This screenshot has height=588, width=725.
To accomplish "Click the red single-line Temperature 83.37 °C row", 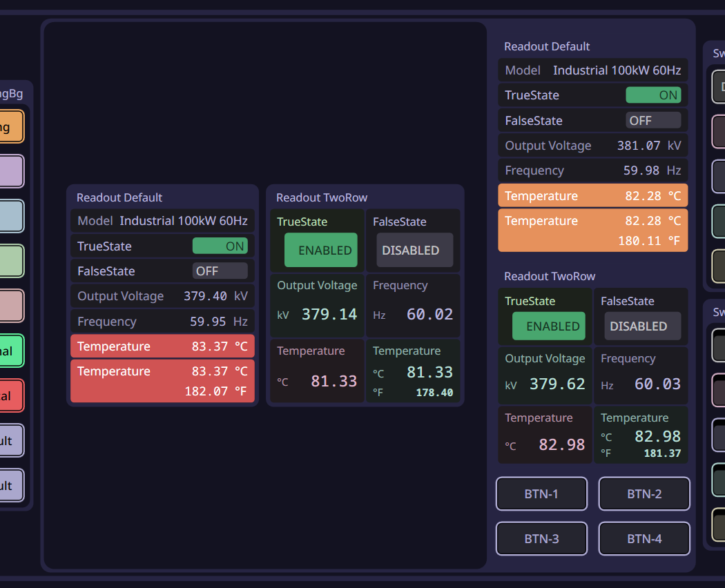I will point(162,346).
